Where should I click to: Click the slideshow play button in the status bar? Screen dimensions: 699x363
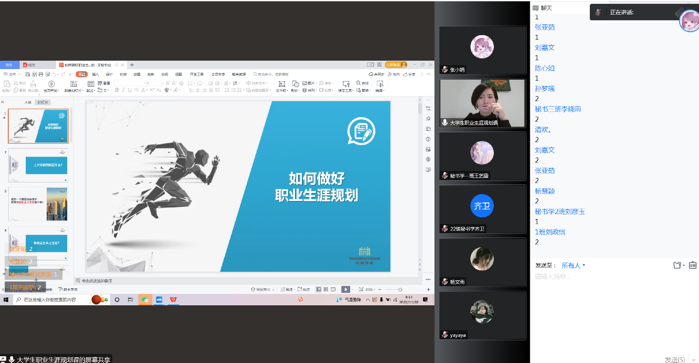click(345, 289)
